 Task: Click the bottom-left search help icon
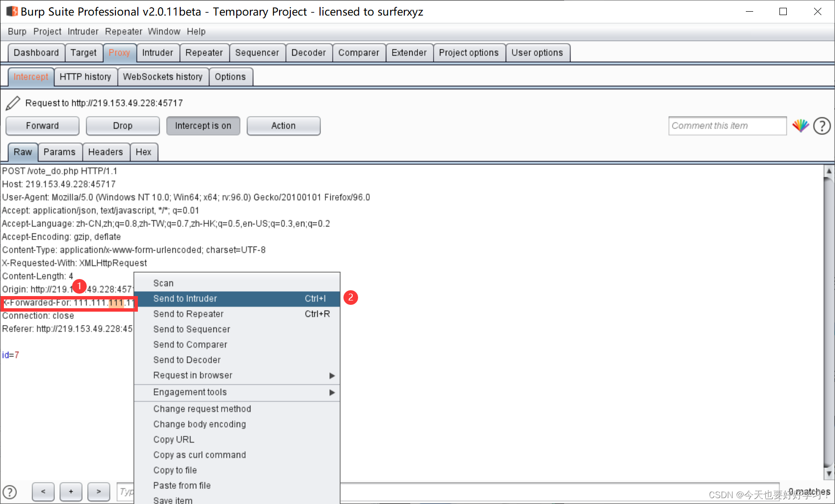point(9,492)
